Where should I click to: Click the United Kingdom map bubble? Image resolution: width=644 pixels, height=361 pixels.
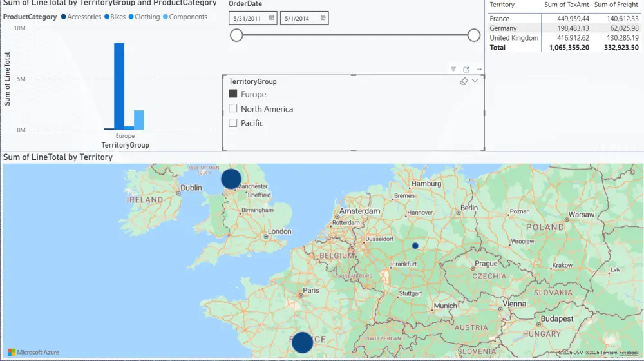[x=231, y=179]
